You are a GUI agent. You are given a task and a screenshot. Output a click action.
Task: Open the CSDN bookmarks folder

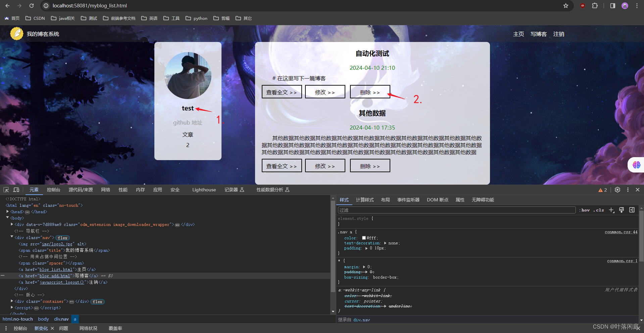[35, 18]
